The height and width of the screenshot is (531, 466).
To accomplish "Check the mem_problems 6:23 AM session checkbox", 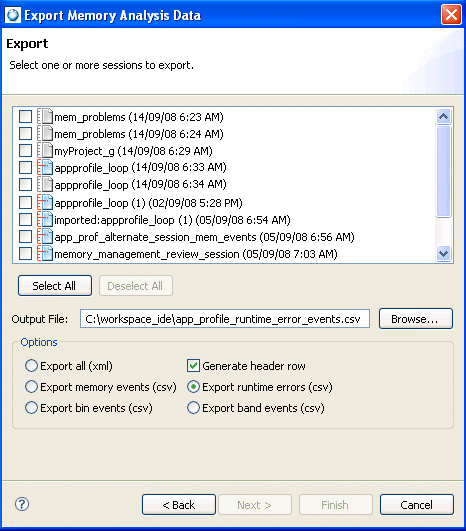I will coord(25,116).
